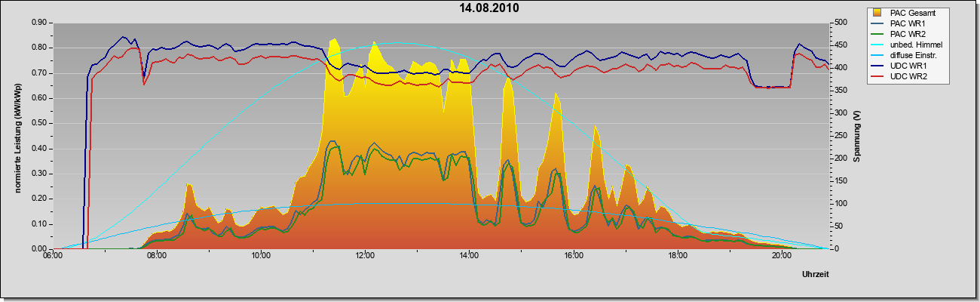Click the 0.20 left axis value
The image size is (980, 302).
(39, 199)
